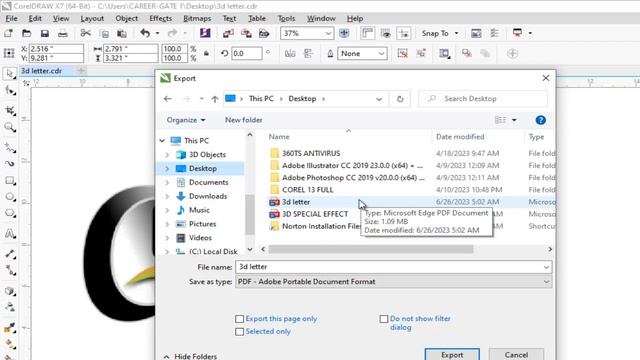
Task: Click the Open folder icon in toolbar
Action: [27, 33]
